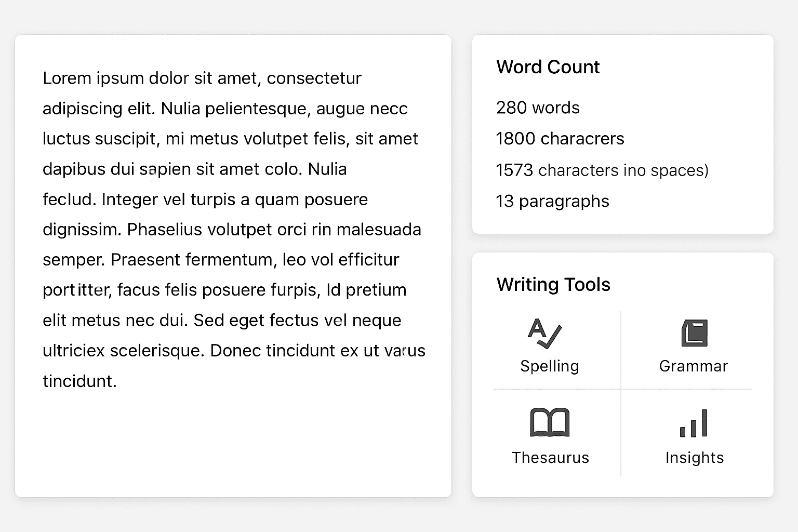
Task: Click the 1800 characters count line
Action: coord(560,138)
